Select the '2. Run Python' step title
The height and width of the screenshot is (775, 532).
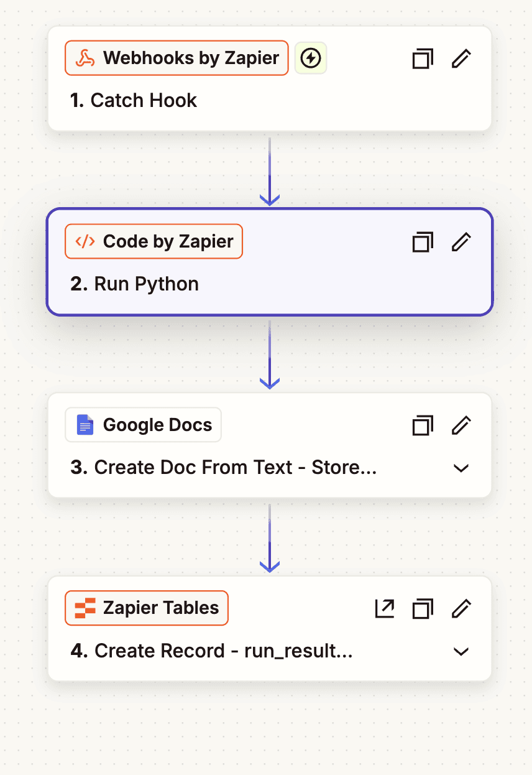tap(135, 284)
